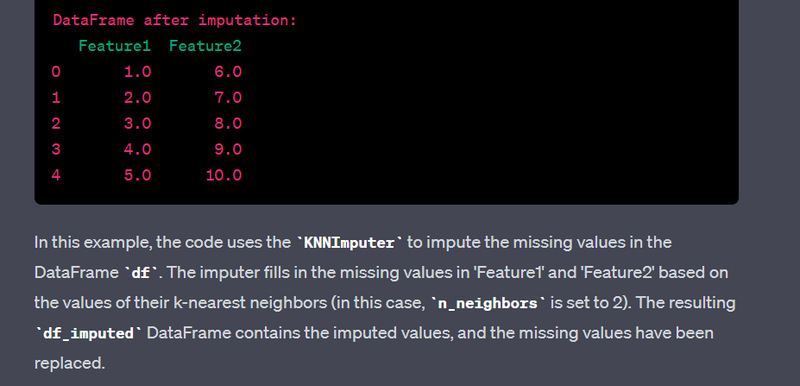Click the value 1.0 under Feature1

click(x=138, y=72)
